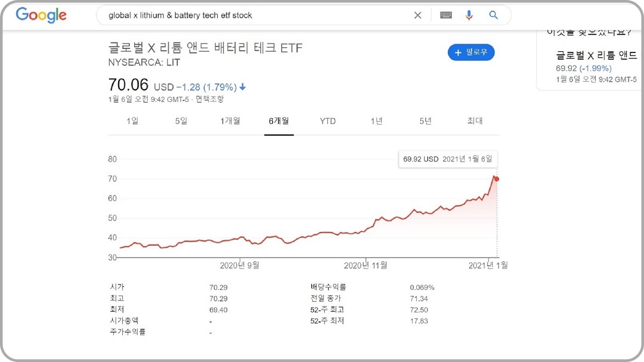Image resolution: width=644 pixels, height=362 pixels.
Task: Open the Google logo homepage link
Action: pyautogui.click(x=41, y=15)
